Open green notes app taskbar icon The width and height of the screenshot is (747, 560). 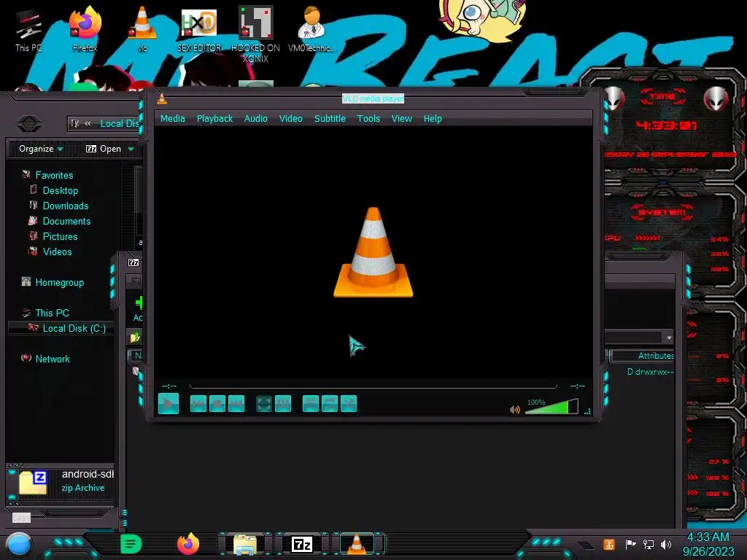coord(131,544)
